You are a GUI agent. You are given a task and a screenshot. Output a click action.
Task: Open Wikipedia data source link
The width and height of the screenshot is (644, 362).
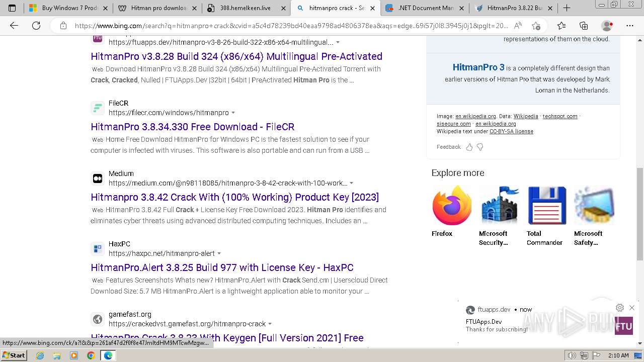pos(526,116)
